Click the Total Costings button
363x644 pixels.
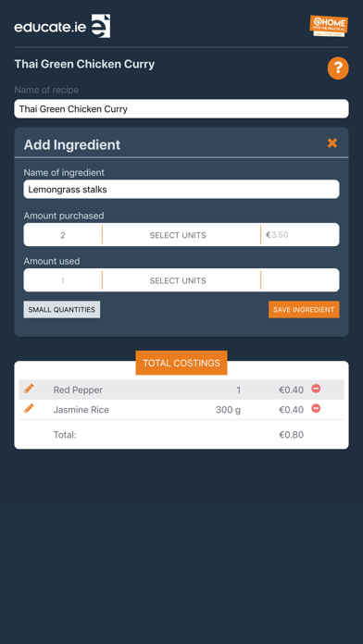[x=181, y=363]
